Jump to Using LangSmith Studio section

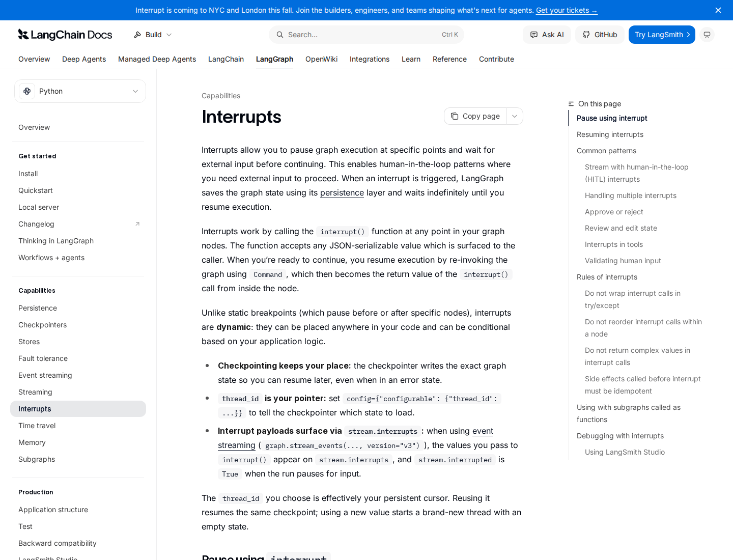pos(625,452)
